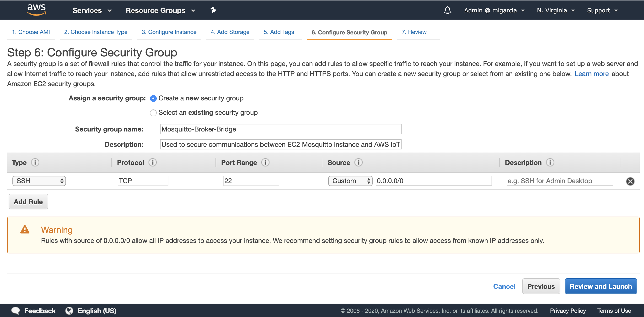644x317 pixels.
Task: Select Create a new security group
Action: [153, 98]
